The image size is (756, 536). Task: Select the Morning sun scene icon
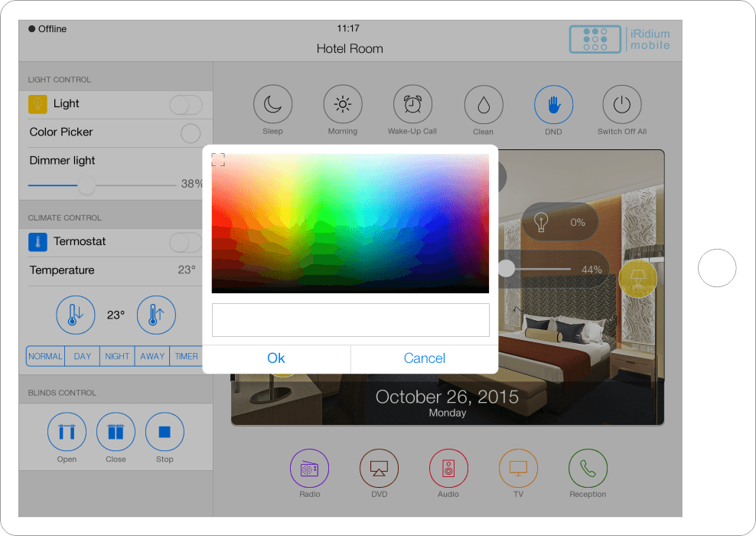point(342,105)
